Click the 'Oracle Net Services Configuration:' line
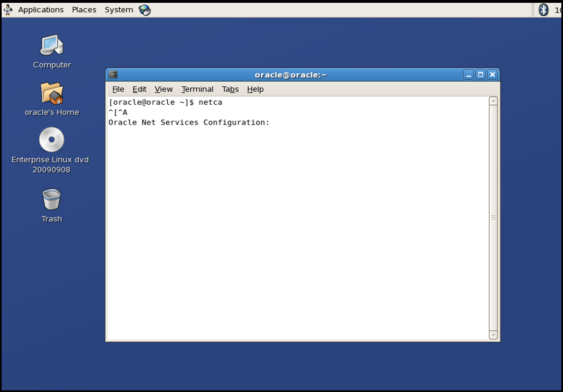This screenshot has height=392, width=563. pyautogui.click(x=189, y=122)
